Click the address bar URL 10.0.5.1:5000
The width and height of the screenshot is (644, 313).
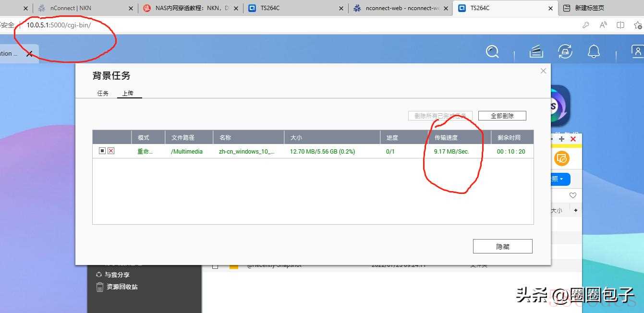[x=59, y=25]
